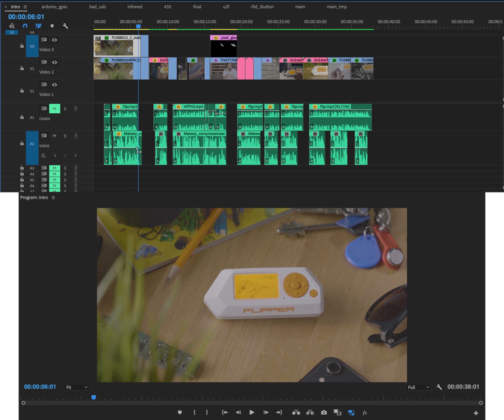504x420 pixels.
Task: Toggle V1 source patching button
Action: (12, 32)
